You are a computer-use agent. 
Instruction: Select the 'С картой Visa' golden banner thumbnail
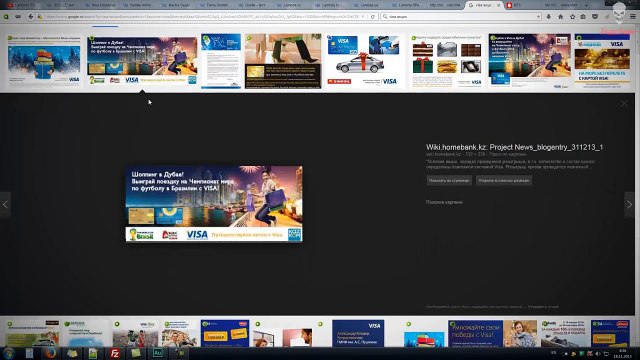pos(602,61)
